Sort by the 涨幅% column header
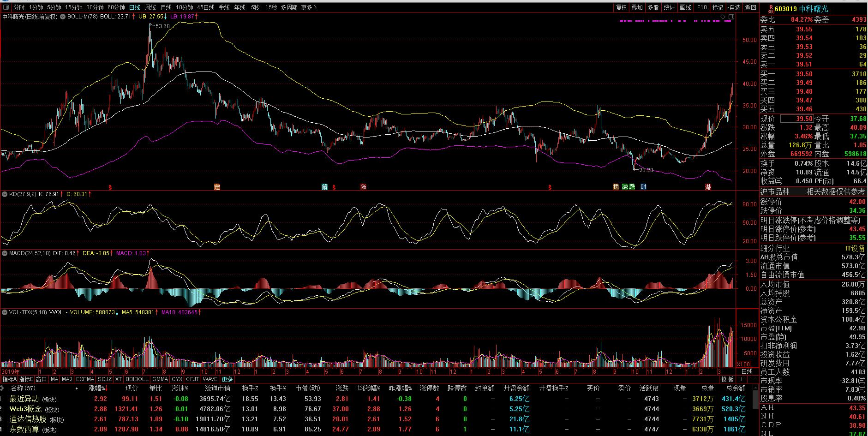Screen dimensions: 868x436 tap(97, 388)
